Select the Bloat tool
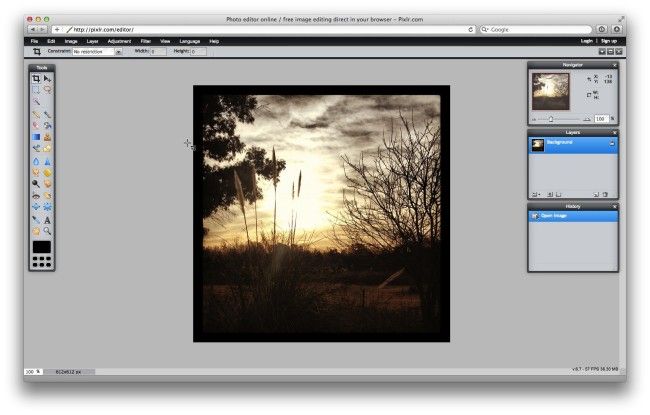Image resolution: width=650 pixels, height=415 pixels. pos(36,206)
